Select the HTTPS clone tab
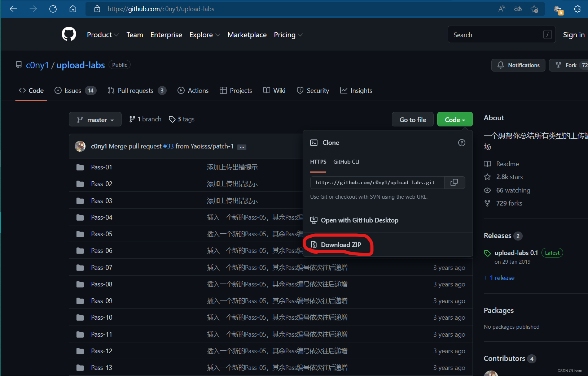The height and width of the screenshot is (376, 588). [x=318, y=162]
